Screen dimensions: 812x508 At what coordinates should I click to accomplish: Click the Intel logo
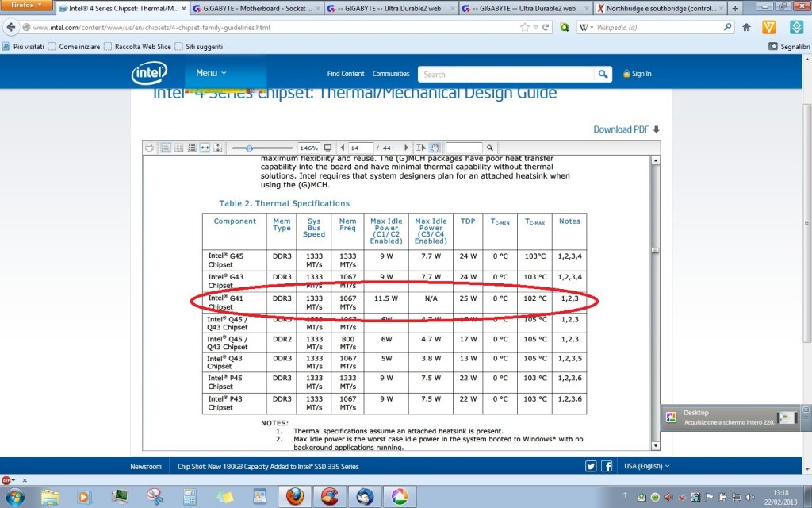coord(149,73)
